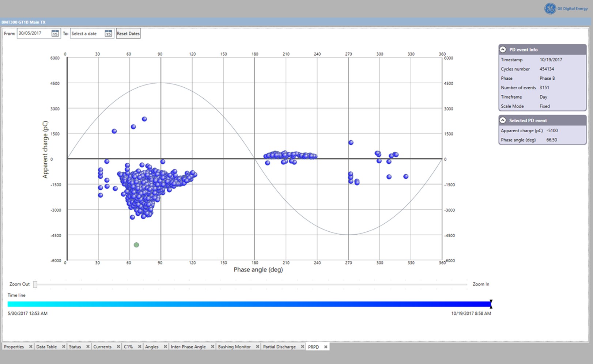The image size is (593, 364).
Task: Collapse the Selected PD event panel
Action: pos(503,120)
